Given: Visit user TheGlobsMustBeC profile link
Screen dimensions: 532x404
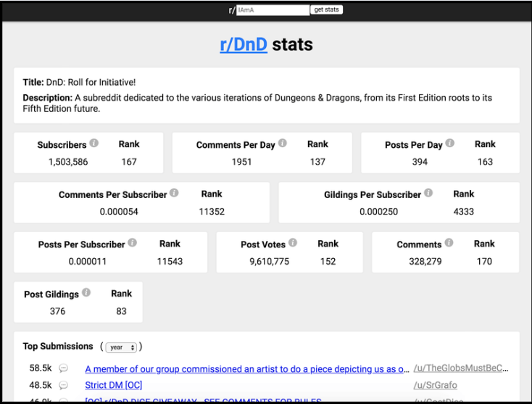Looking at the screenshot, I should pyautogui.click(x=460, y=368).
